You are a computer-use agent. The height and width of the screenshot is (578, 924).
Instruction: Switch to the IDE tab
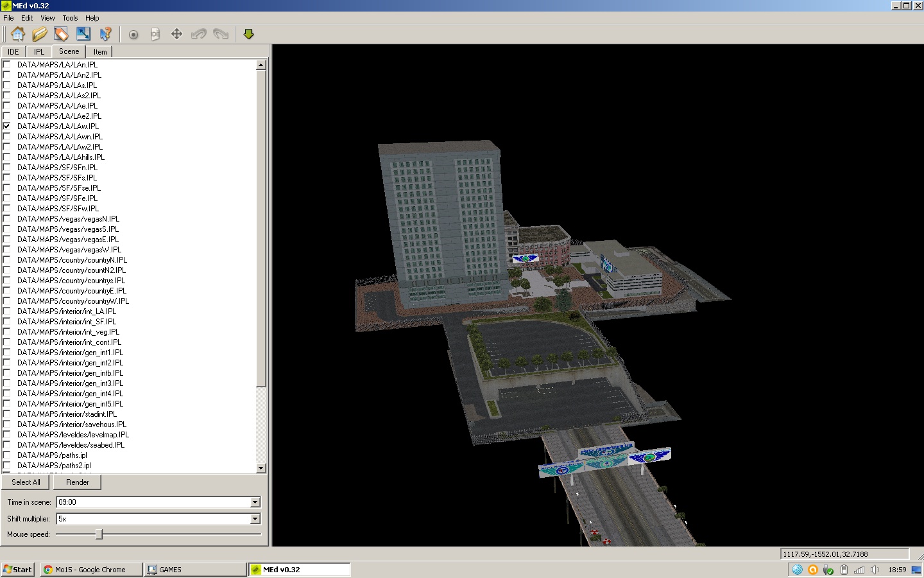pos(13,52)
